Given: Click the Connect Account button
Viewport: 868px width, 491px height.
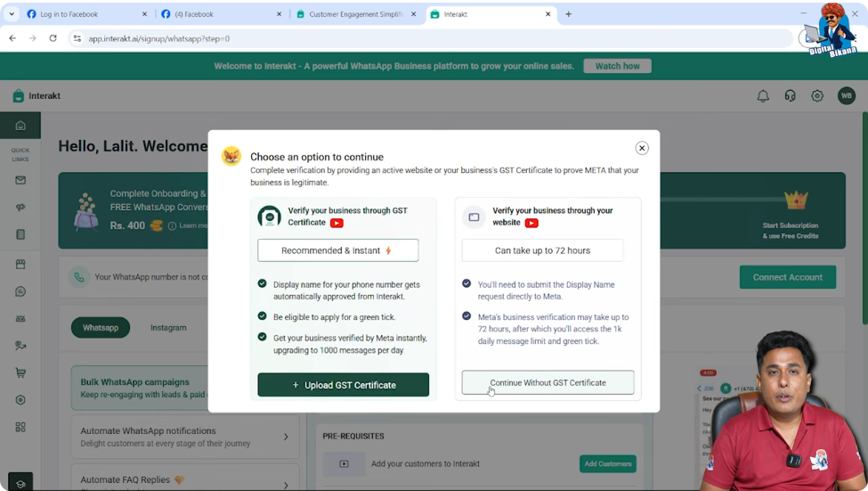Looking at the screenshot, I should pos(787,277).
